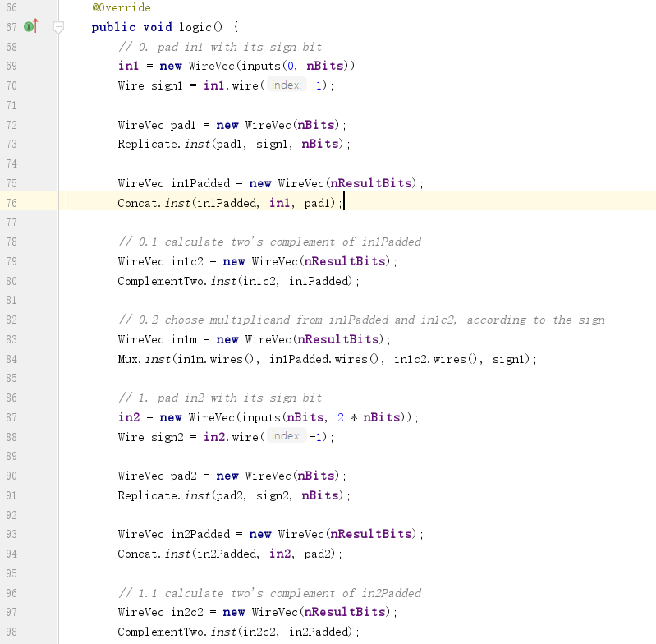Click the implements-method gutter icon at line 67
The width and height of the screenshot is (656, 644).
click(x=31, y=26)
